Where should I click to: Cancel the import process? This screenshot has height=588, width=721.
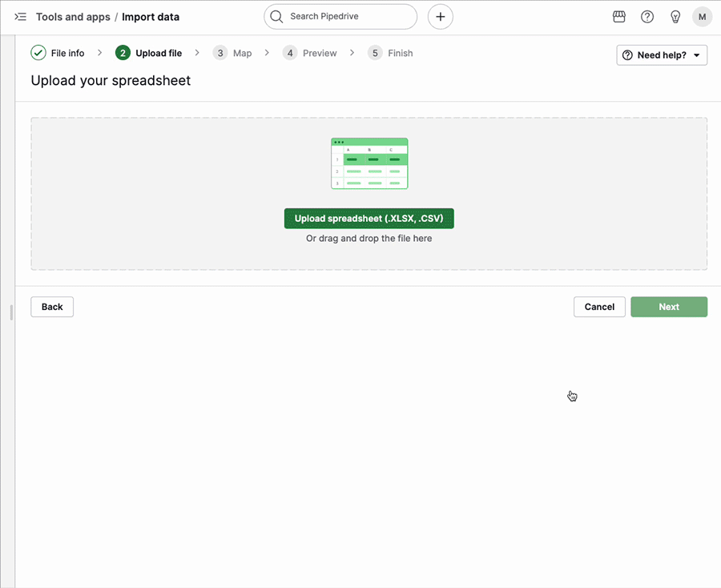(x=599, y=307)
